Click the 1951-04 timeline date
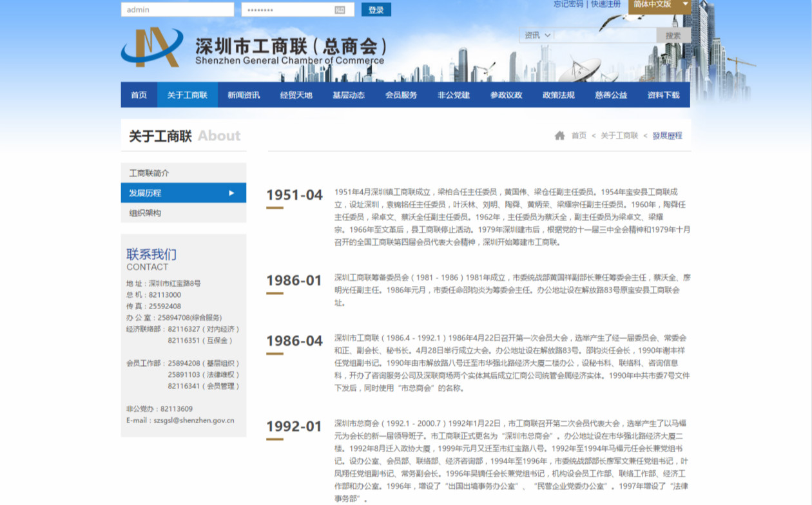 point(295,195)
